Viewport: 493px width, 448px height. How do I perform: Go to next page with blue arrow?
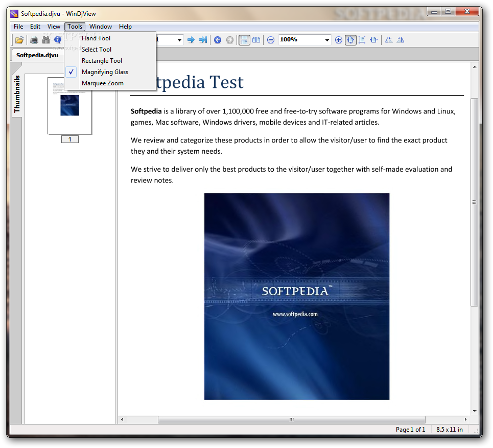click(x=191, y=40)
